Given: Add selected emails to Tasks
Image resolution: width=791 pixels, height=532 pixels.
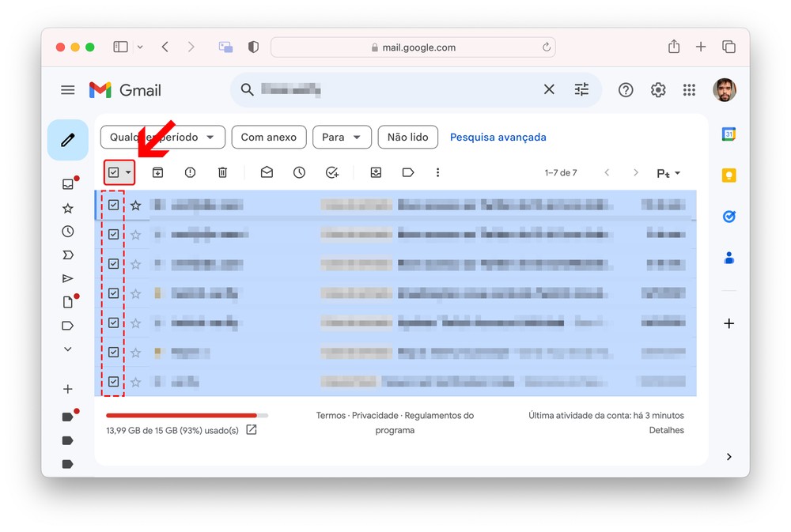Looking at the screenshot, I should pyautogui.click(x=332, y=172).
